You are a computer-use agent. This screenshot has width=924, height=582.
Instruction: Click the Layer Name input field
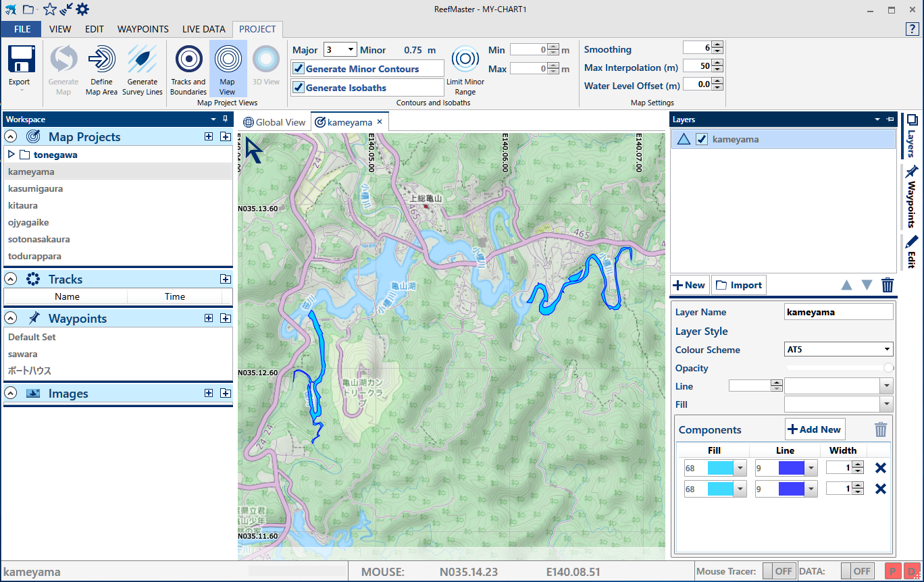[839, 312]
